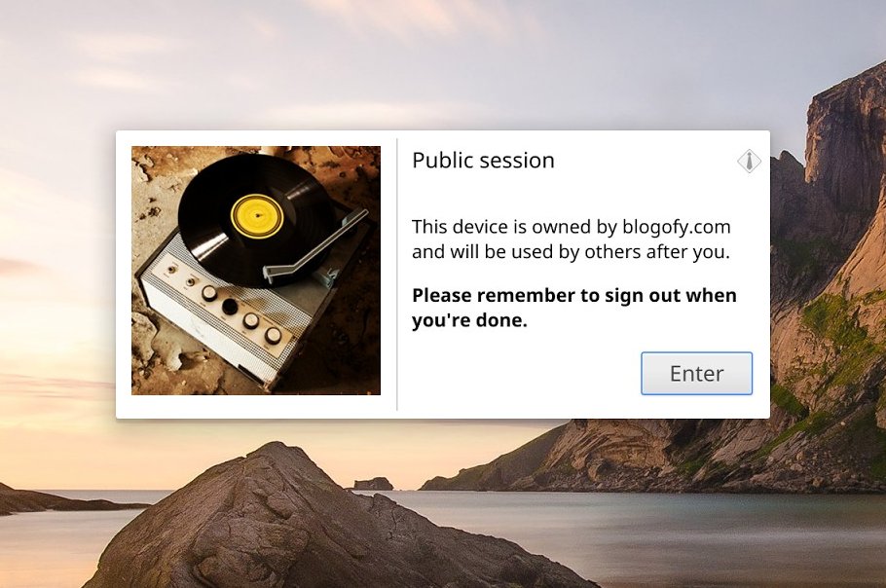Click the small distant island on the horizon
This screenshot has height=588, width=886.
[373, 484]
